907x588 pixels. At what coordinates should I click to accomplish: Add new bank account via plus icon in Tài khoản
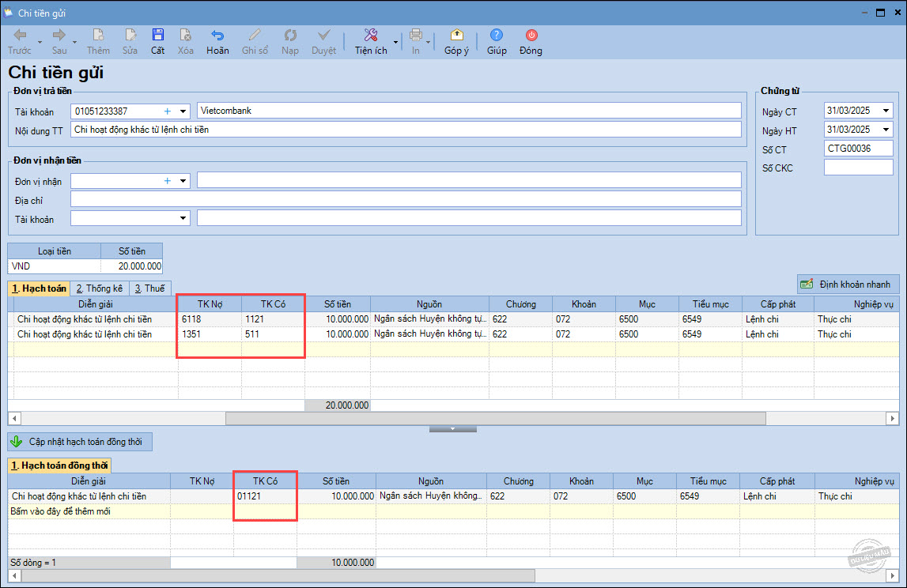point(167,111)
